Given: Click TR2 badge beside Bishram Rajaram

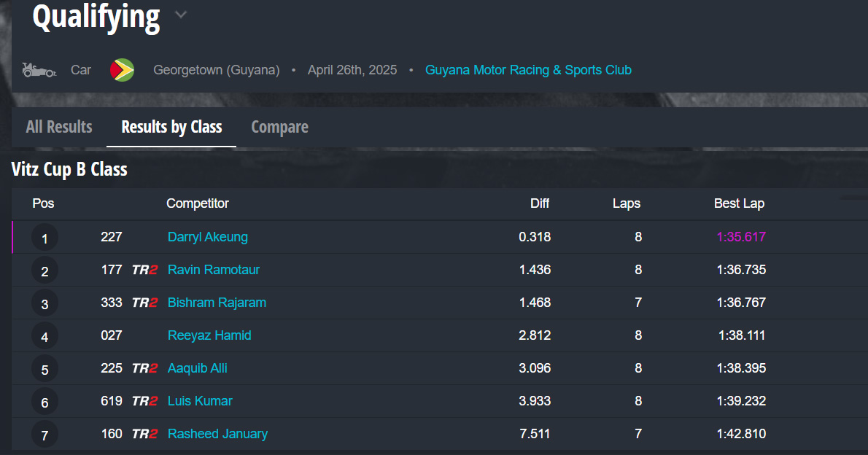Looking at the screenshot, I should pyautogui.click(x=144, y=303).
